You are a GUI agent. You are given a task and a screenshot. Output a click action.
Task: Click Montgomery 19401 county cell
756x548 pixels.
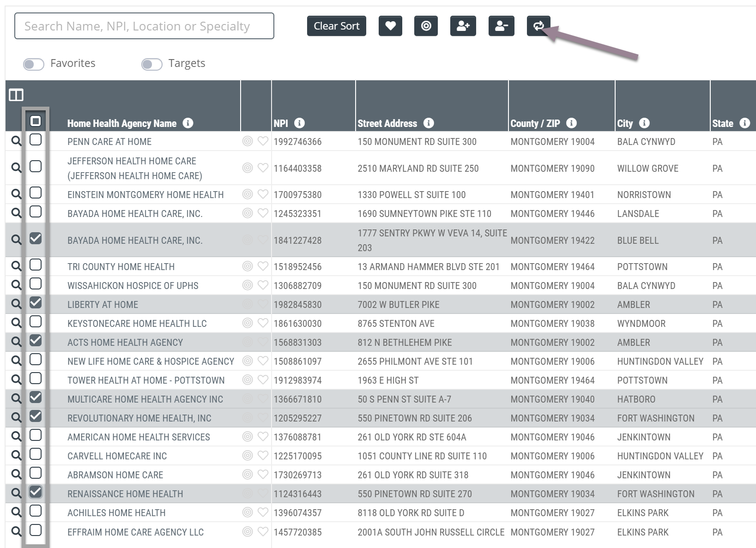pos(552,195)
